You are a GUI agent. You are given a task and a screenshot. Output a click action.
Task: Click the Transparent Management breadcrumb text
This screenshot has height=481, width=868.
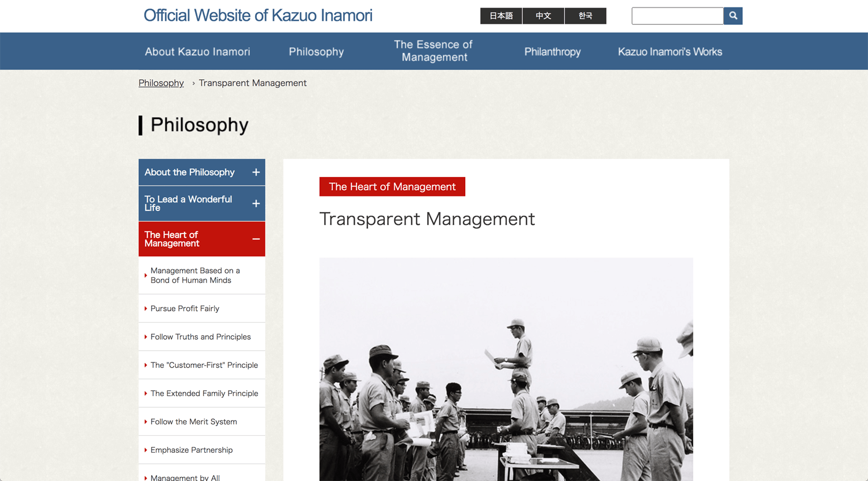click(x=253, y=83)
